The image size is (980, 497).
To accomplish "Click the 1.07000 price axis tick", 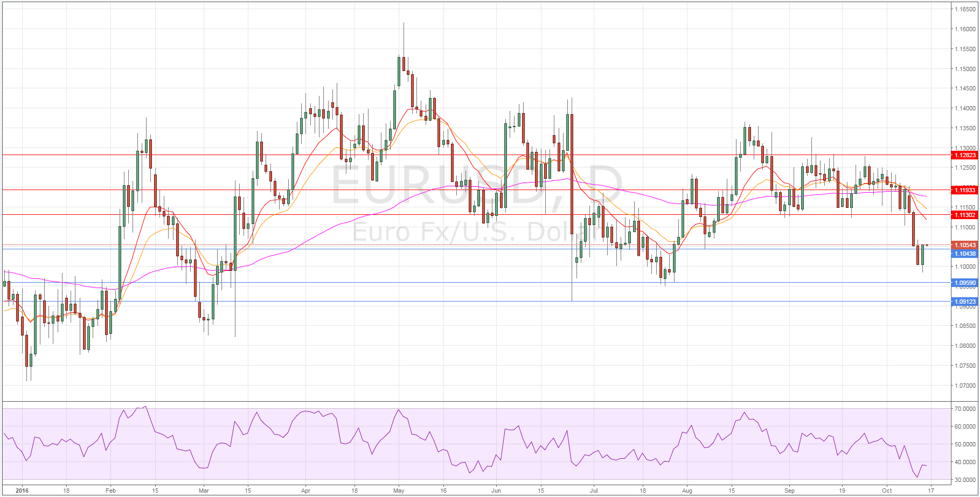I will coord(965,386).
